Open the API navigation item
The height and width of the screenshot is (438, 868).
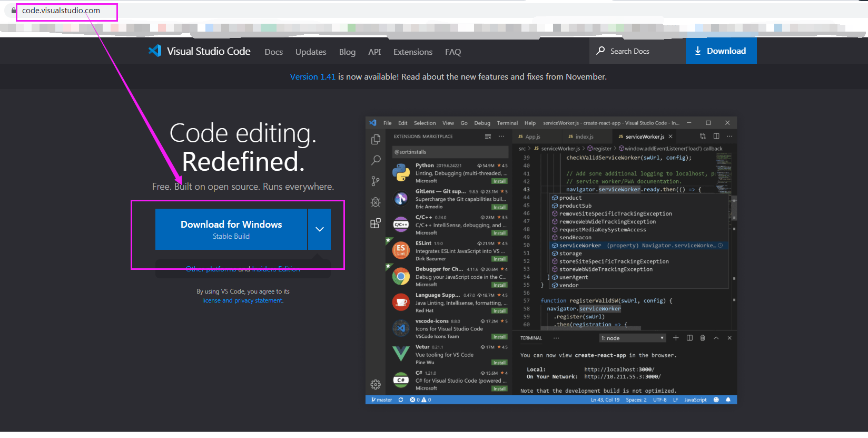374,52
